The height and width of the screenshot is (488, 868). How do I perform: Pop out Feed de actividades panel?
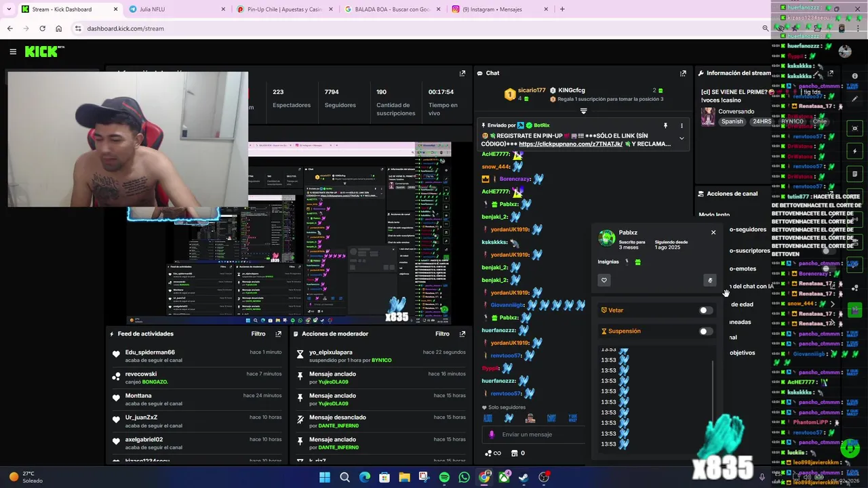(x=278, y=334)
